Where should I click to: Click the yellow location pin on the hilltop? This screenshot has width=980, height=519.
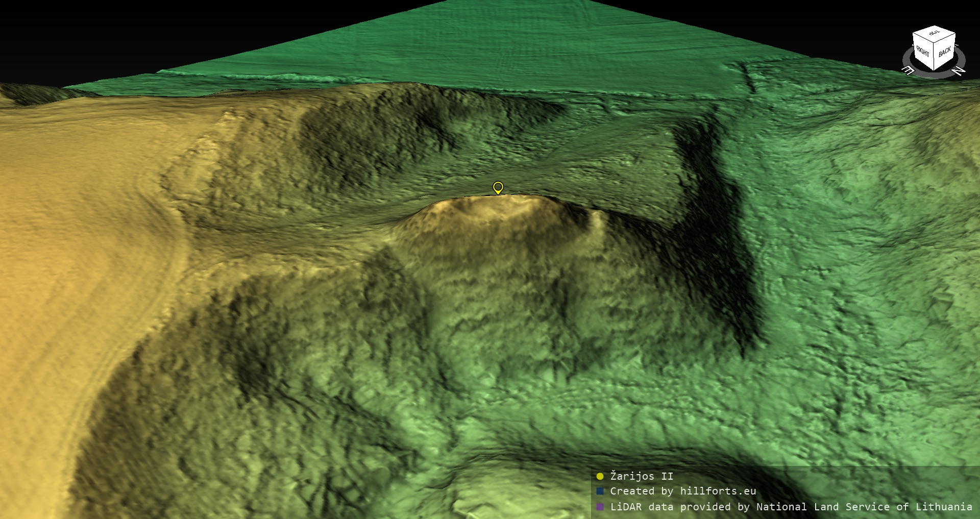click(x=498, y=187)
